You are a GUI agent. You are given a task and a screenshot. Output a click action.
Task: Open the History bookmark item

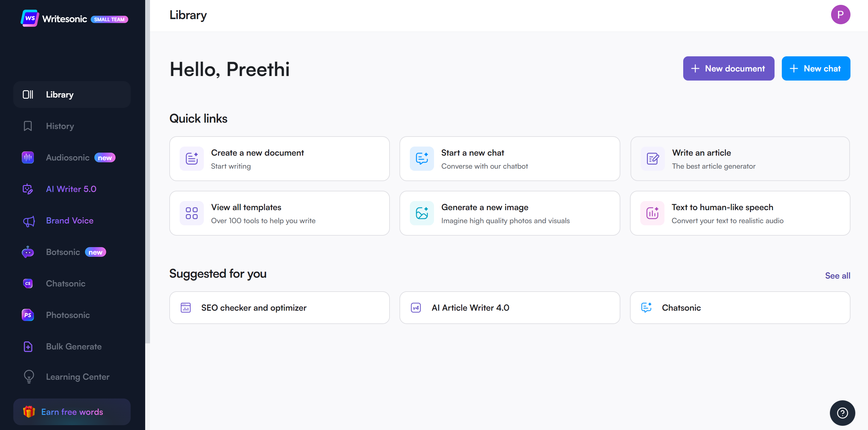[60, 126]
